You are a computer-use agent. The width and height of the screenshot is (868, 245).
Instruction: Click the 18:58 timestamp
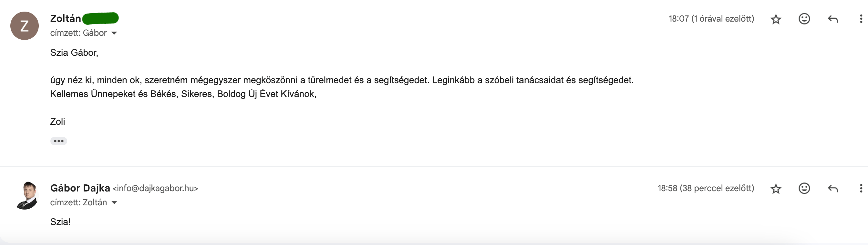tap(706, 189)
